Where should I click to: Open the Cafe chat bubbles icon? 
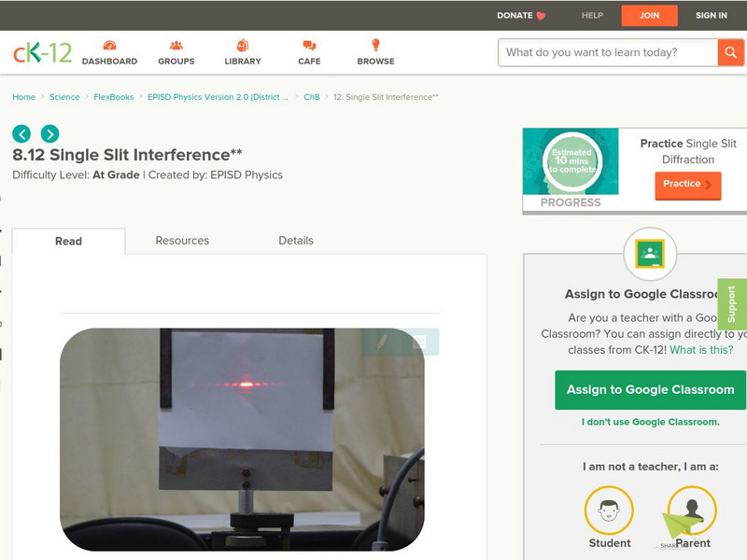[309, 46]
